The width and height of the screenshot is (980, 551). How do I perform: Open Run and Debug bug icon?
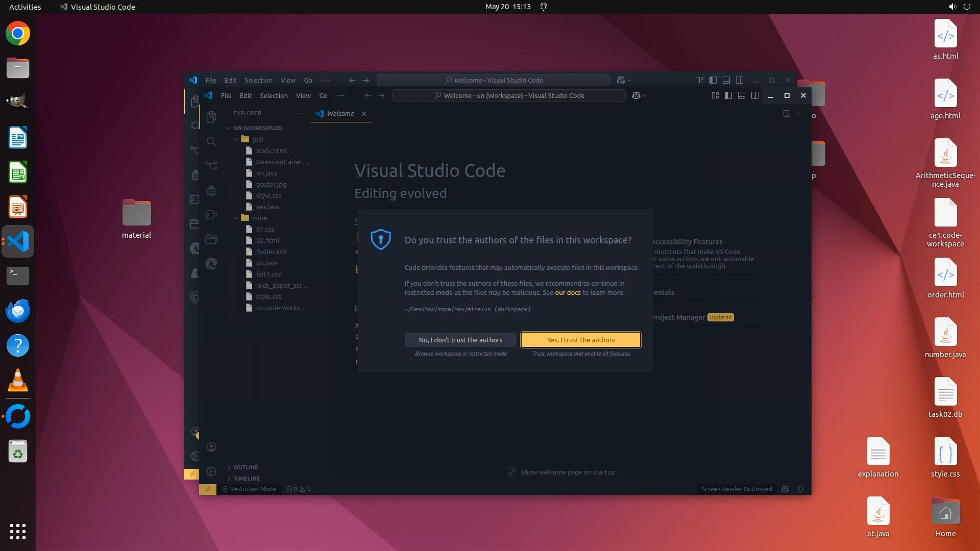coord(211,191)
